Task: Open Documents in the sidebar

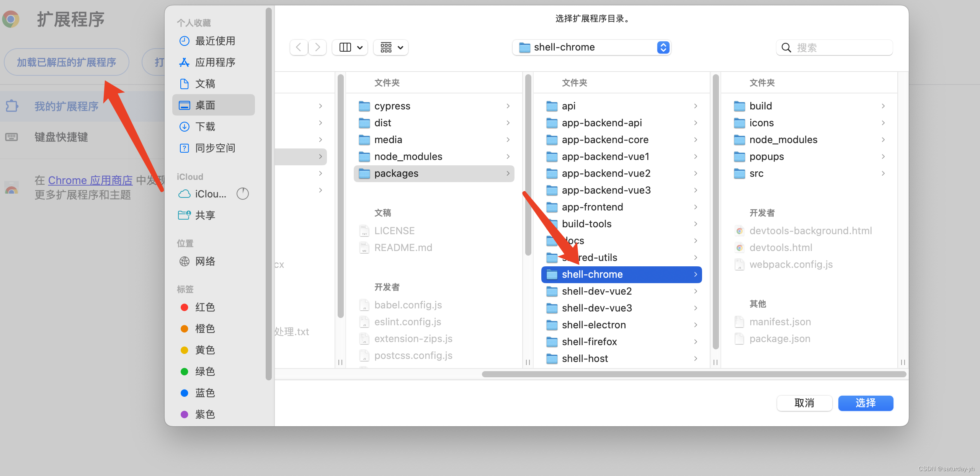Action: (205, 84)
